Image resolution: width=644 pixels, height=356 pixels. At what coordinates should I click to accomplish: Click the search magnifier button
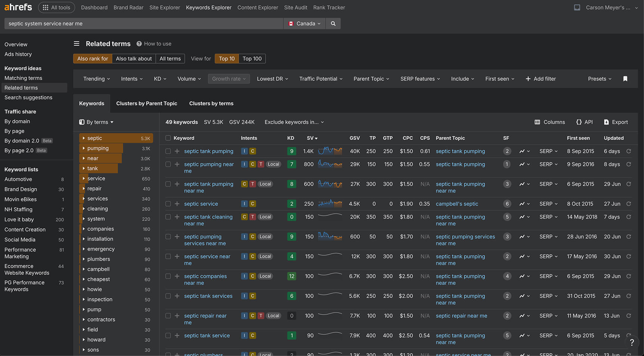point(333,24)
